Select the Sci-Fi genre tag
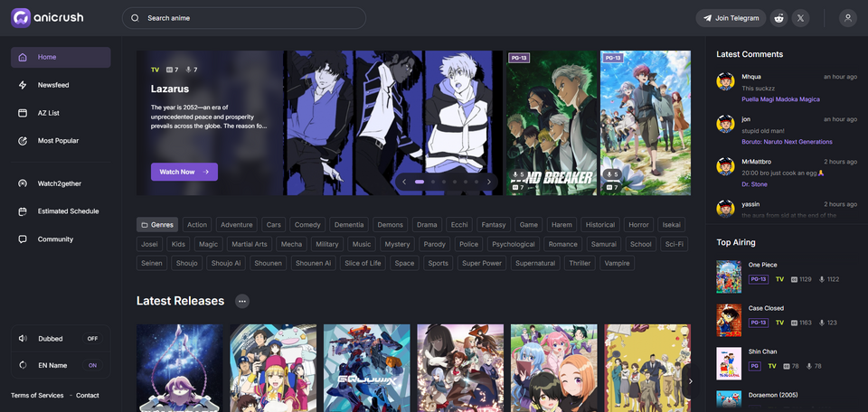This screenshot has height=412, width=868. point(675,244)
